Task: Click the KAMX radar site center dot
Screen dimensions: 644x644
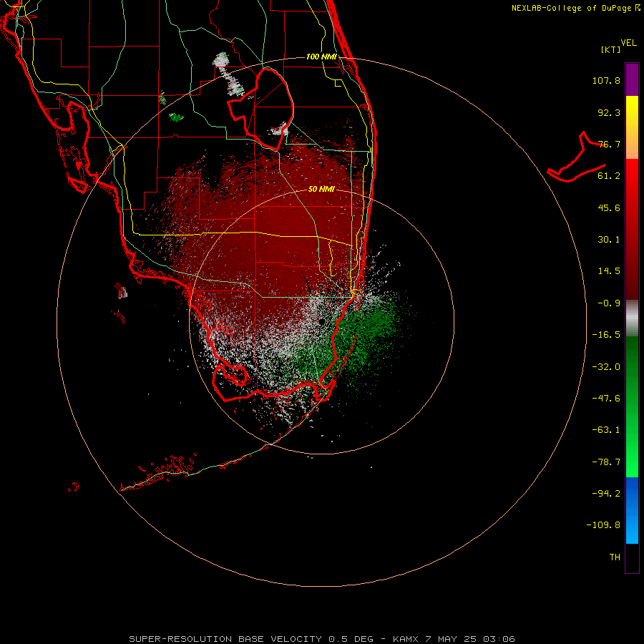Action: (321, 321)
